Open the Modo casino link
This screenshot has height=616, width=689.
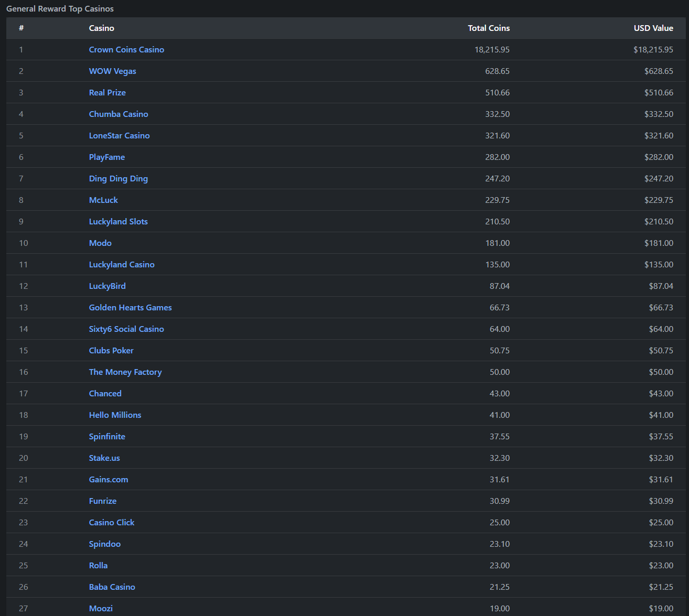click(100, 243)
